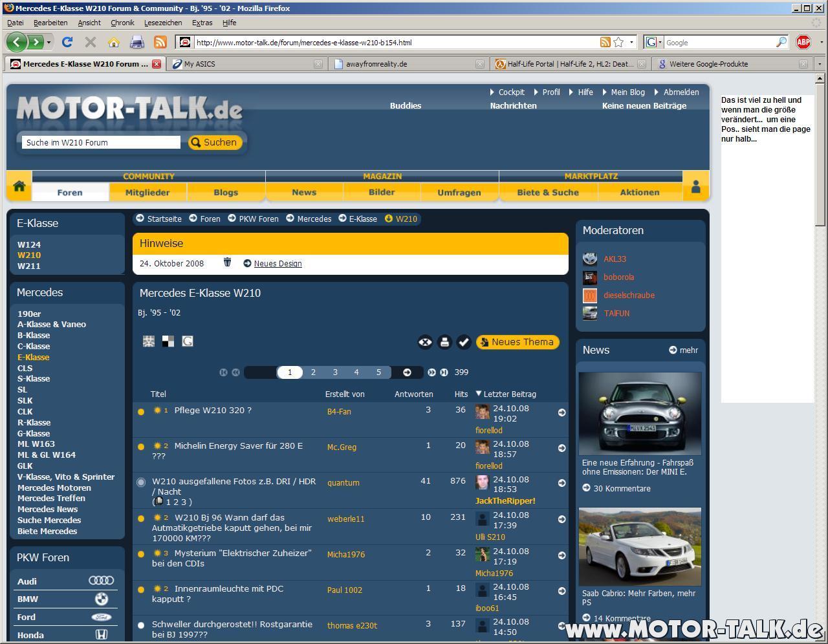Click the forum home house icon
Image resolution: width=828 pixels, height=644 pixels.
tap(19, 187)
